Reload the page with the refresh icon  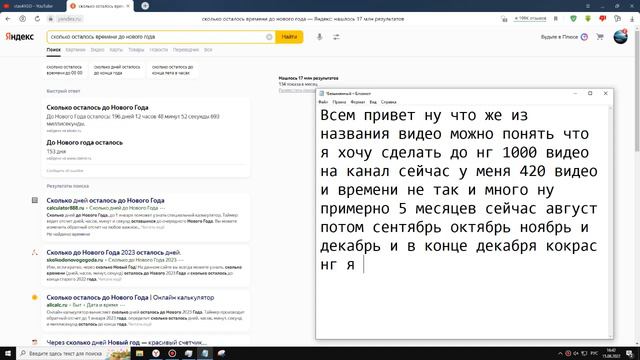coord(37,19)
